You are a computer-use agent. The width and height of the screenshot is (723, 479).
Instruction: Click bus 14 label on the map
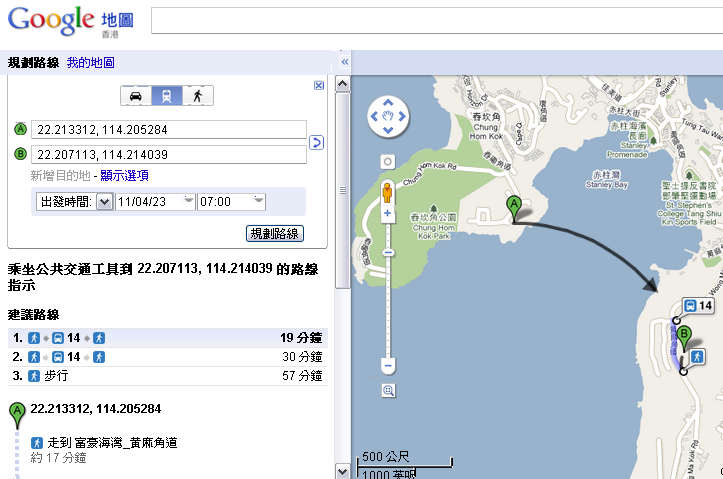699,306
